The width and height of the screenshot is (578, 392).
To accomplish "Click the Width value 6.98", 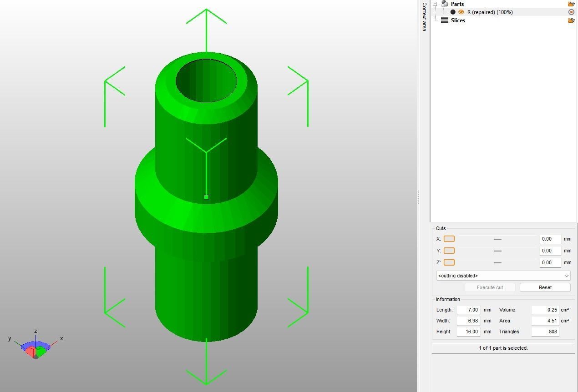I will [x=468, y=321].
